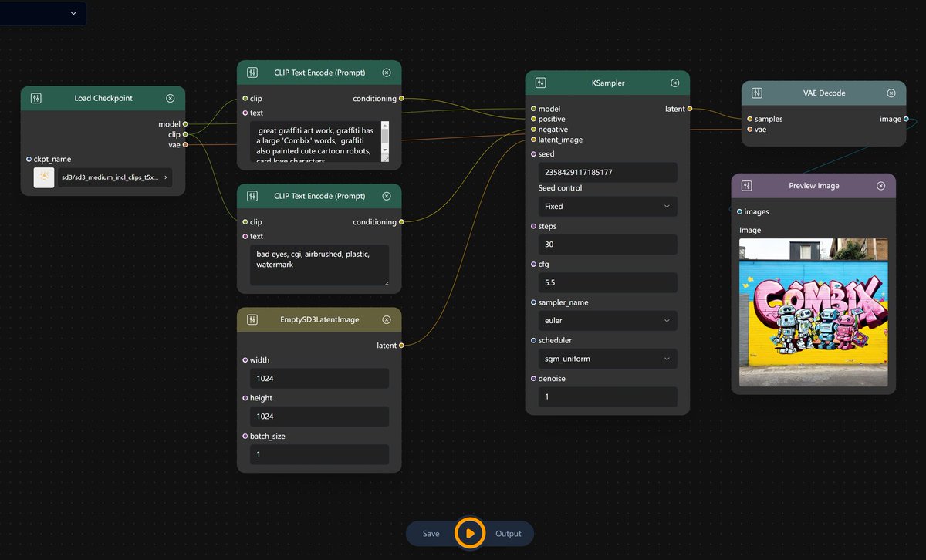Toggle the cfg widget input socket
The width and height of the screenshot is (926, 560).
(x=532, y=264)
